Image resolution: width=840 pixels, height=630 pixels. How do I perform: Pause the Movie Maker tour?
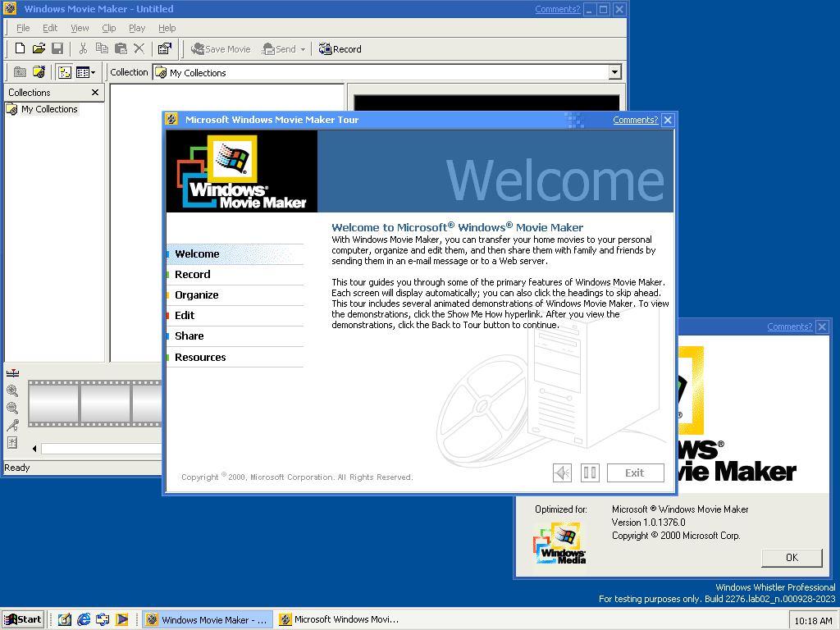tap(590, 472)
